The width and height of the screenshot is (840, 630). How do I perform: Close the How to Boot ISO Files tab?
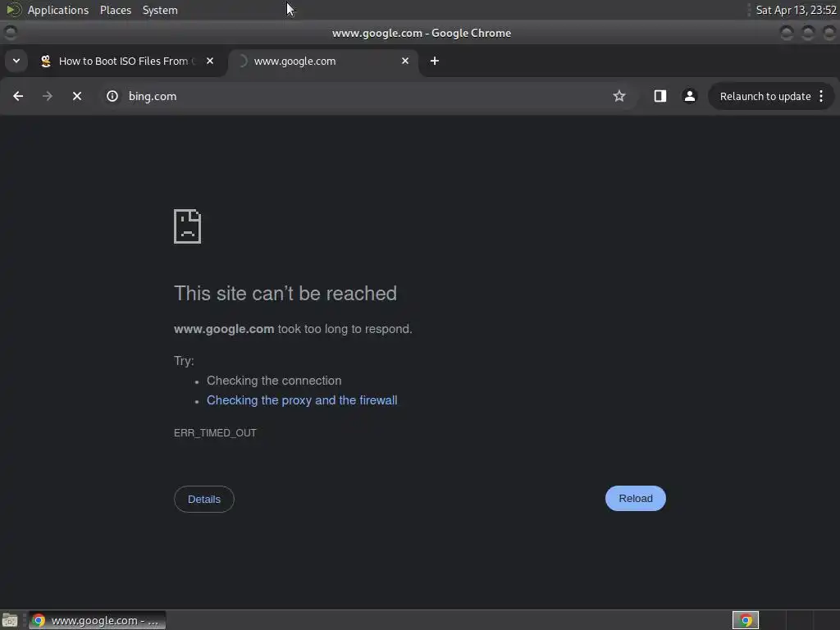pos(210,61)
